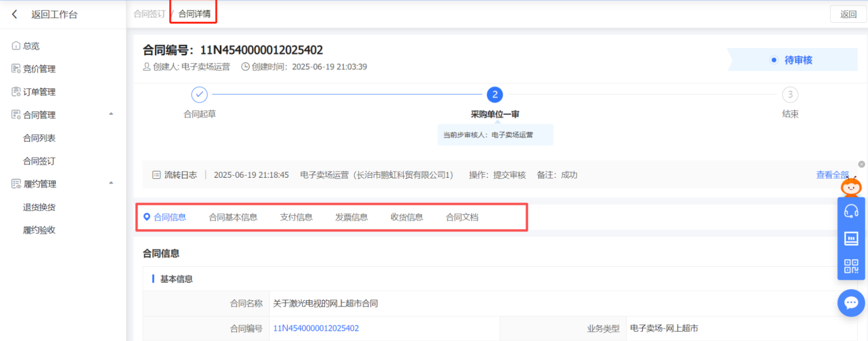Click step 2 采购单位一审 circle
This screenshot has width=868, height=341.
494,95
